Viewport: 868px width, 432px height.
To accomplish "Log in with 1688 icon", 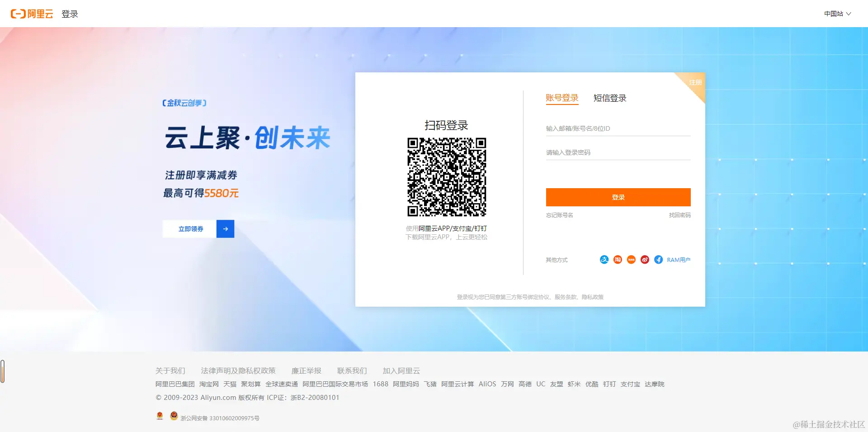I will (631, 260).
